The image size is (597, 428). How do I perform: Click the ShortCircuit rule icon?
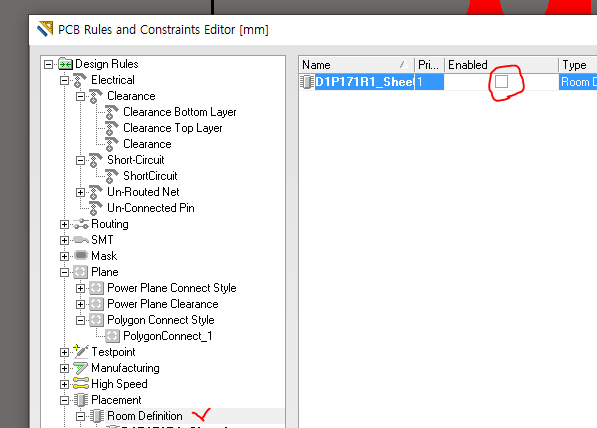[111, 176]
